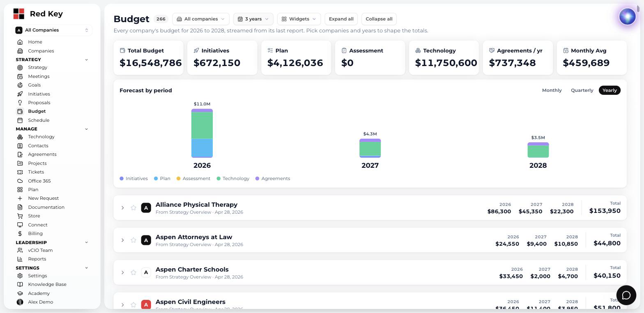The width and height of the screenshot is (644, 313).
Task: Select the Yearly forecast view
Action: (x=609, y=90)
